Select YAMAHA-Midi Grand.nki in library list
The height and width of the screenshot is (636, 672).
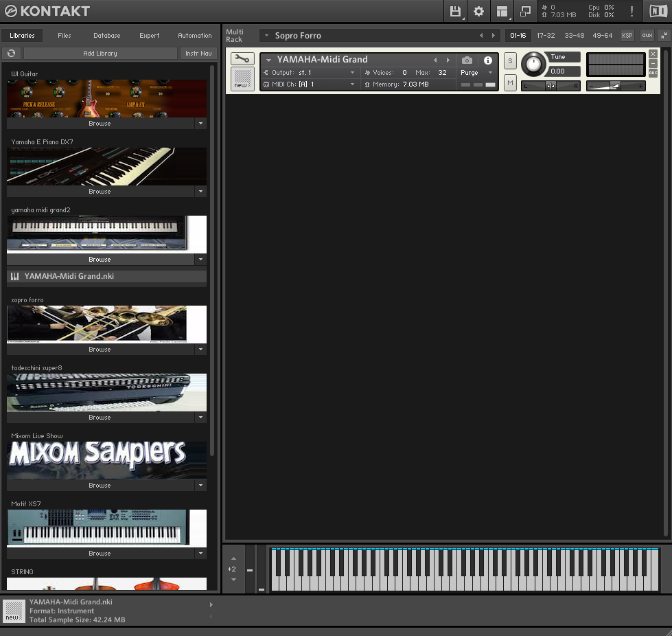tap(106, 276)
